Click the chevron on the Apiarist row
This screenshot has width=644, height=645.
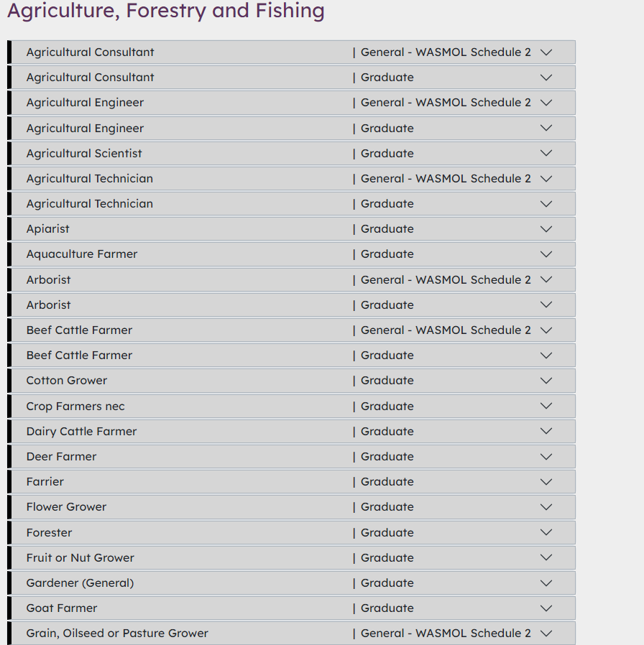pyautogui.click(x=546, y=229)
